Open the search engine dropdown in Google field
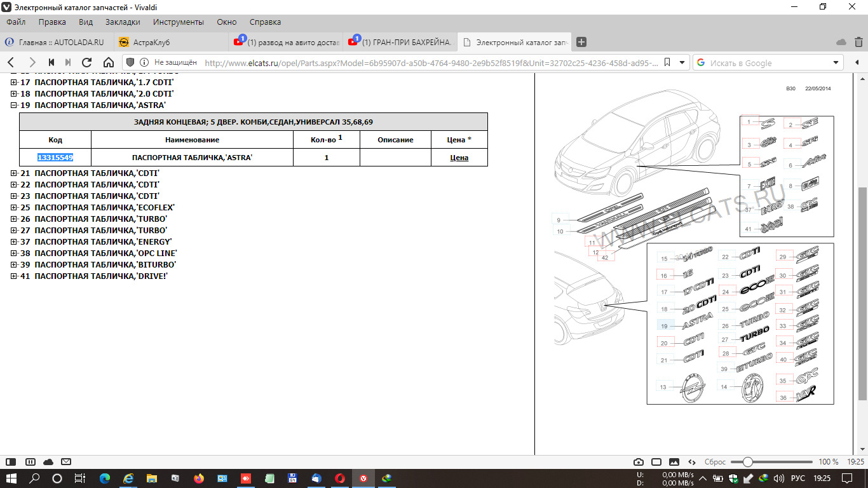This screenshot has width=868, height=488. 836,62
